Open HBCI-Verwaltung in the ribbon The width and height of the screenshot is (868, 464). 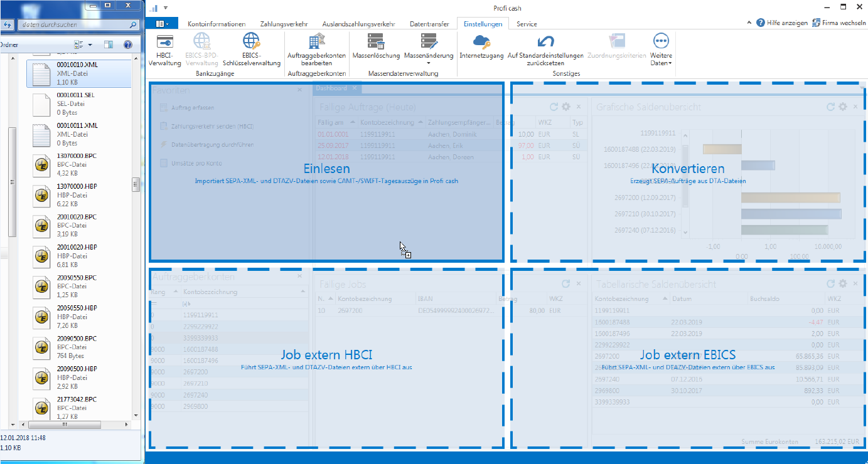(165, 50)
